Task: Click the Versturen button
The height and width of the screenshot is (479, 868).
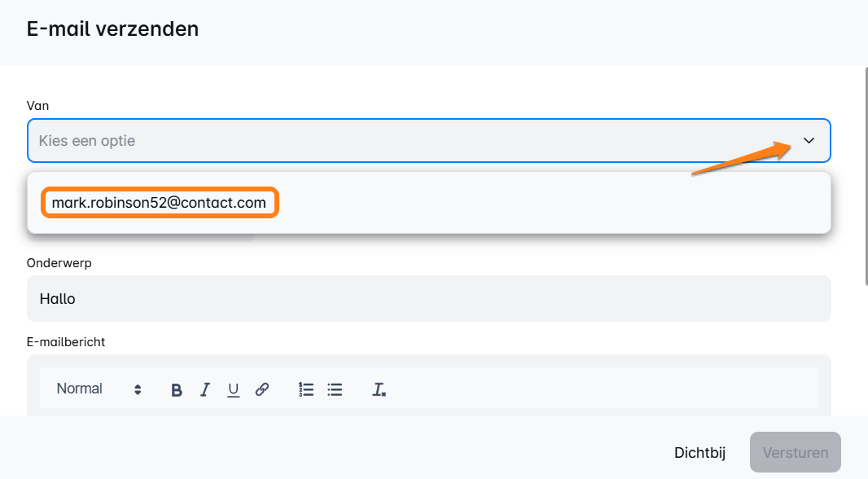Action: (795, 453)
